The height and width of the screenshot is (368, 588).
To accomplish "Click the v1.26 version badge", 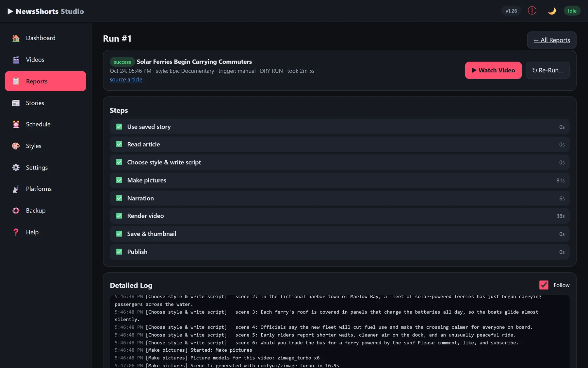I will point(511,11).
